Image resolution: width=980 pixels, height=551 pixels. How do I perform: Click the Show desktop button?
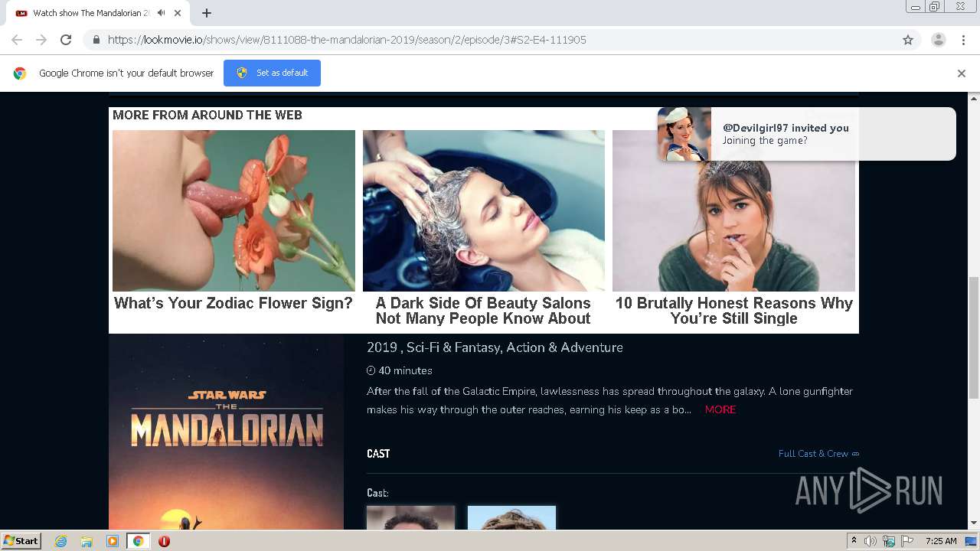[x=972, y=541]
